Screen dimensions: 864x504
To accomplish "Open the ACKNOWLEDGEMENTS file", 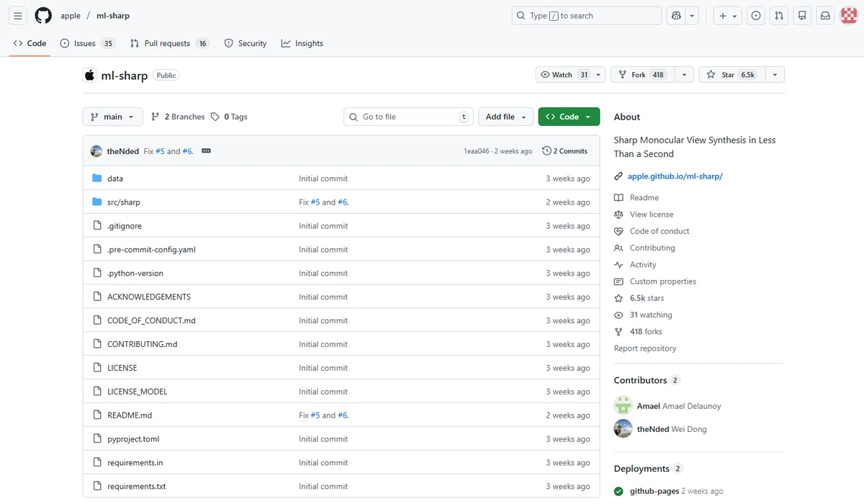I will 149,297.
